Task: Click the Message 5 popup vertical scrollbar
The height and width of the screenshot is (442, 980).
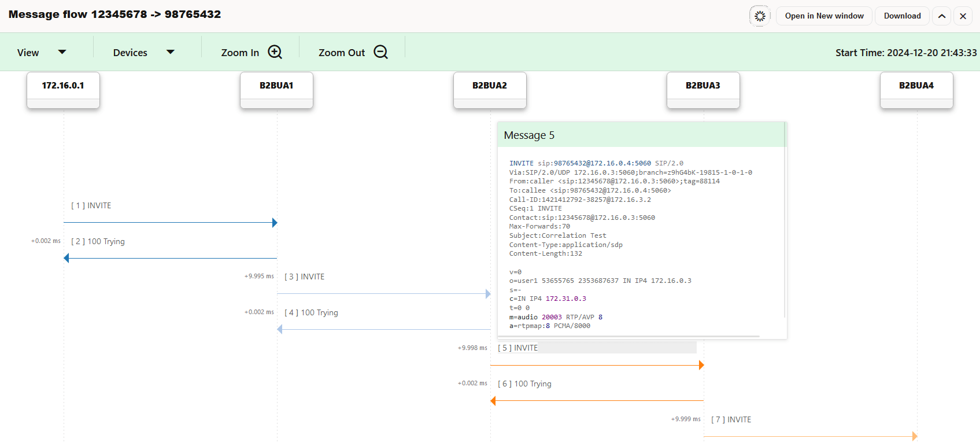Action: 785,220
